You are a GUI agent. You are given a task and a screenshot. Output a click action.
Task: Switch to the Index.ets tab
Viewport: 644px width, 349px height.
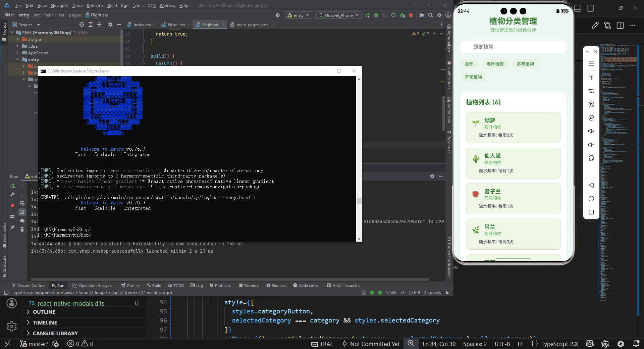(142, 24)
